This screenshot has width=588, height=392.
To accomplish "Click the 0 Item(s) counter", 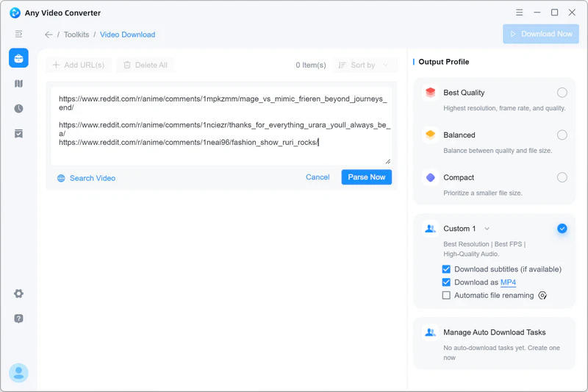I will pos(310,65).
